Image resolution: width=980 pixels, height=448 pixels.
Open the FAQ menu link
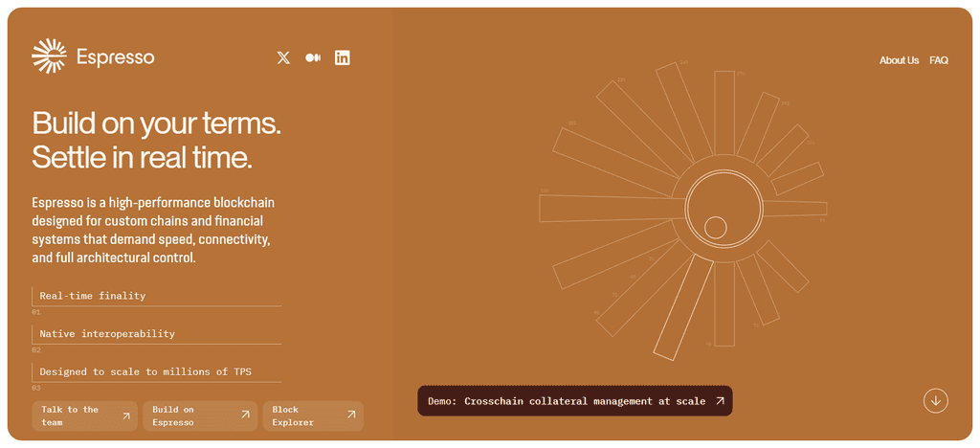[939, 60]
